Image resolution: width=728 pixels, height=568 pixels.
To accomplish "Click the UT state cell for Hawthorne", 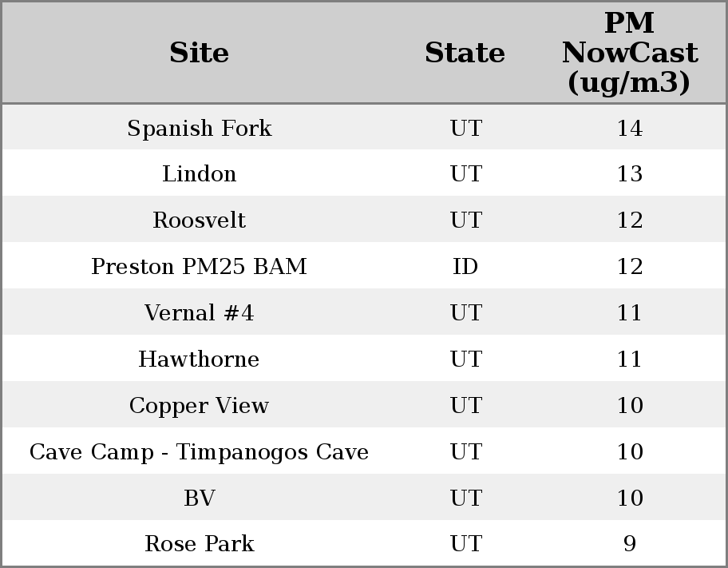I will [465, 359].
